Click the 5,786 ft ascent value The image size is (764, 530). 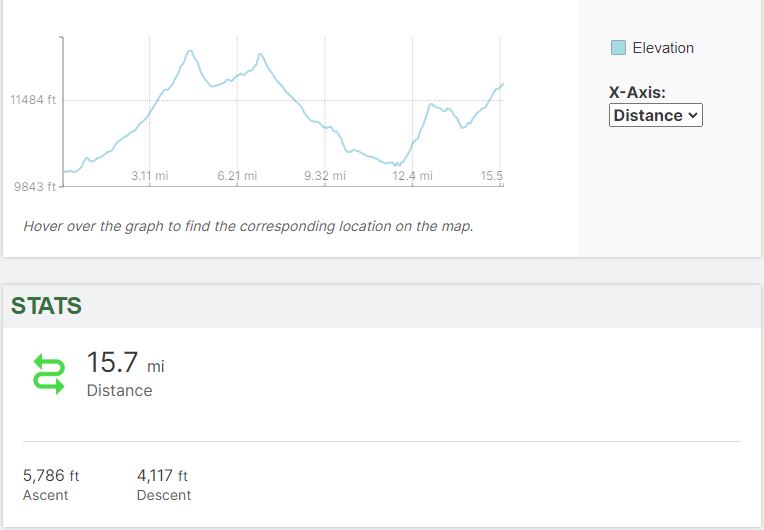pyautogui.click(x=51, y=476)
